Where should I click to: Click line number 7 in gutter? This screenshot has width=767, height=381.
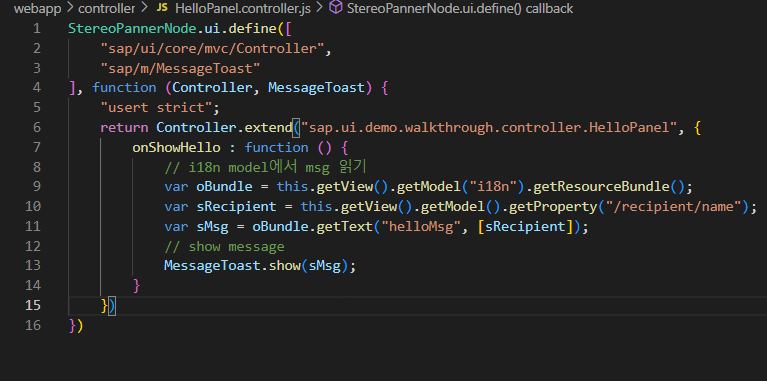[37, 147]
